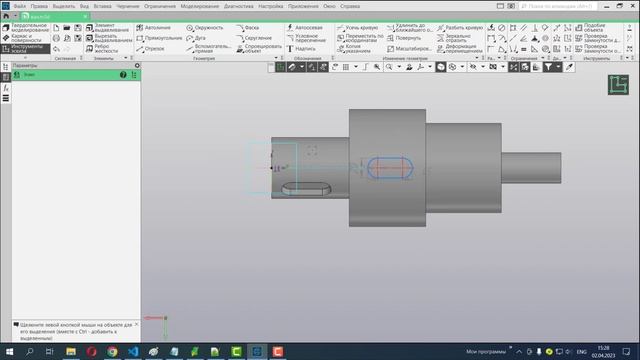Screen dimensions: 640x360
Task: Toggle the filter funnel button
Action: point(548,67)
